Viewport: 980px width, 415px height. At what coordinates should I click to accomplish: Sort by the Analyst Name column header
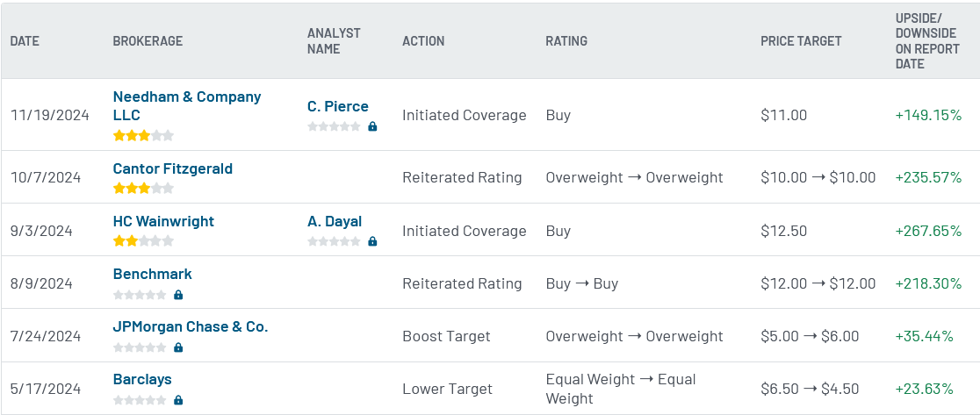pyautogui.click(x=334, y=41)
